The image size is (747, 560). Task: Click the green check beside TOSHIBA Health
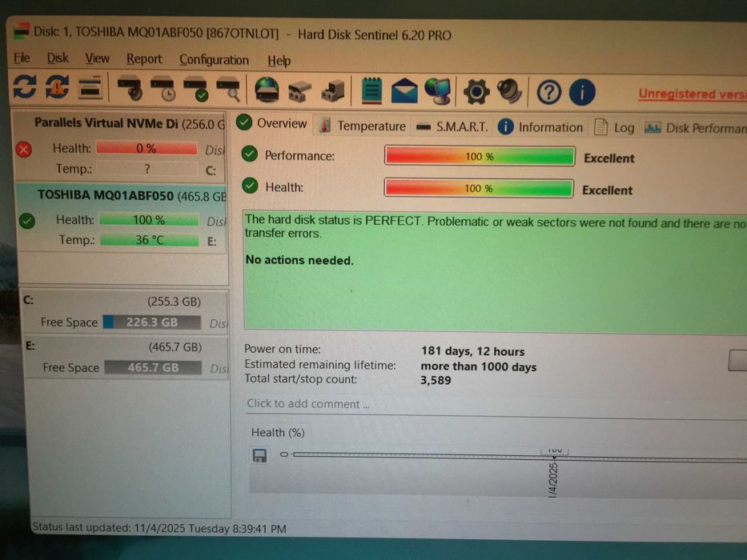click(27, 221)
